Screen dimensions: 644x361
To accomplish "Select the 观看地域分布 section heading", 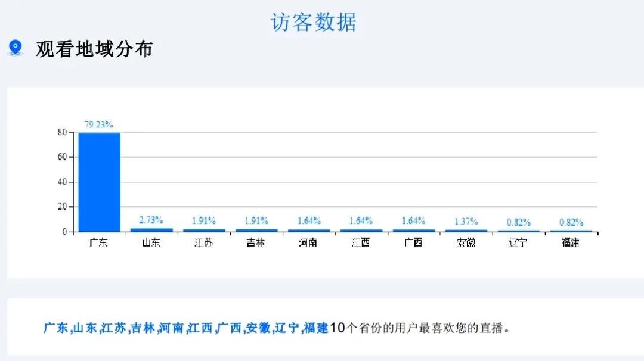I will point(94,49).
